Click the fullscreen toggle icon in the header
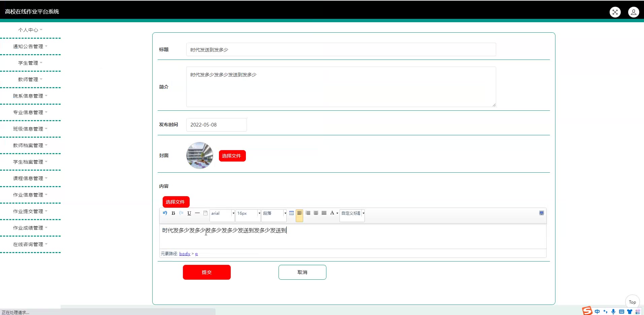 coord(615,12)
